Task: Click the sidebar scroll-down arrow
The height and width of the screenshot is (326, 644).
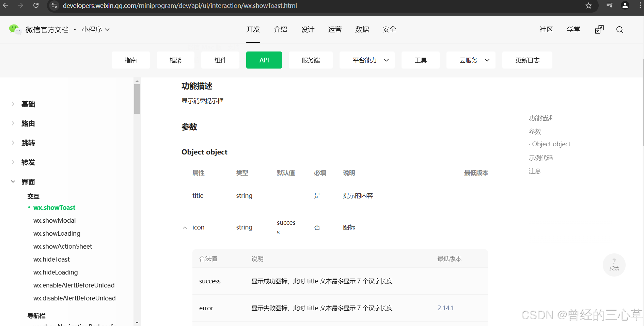Action: coord(137,322)
